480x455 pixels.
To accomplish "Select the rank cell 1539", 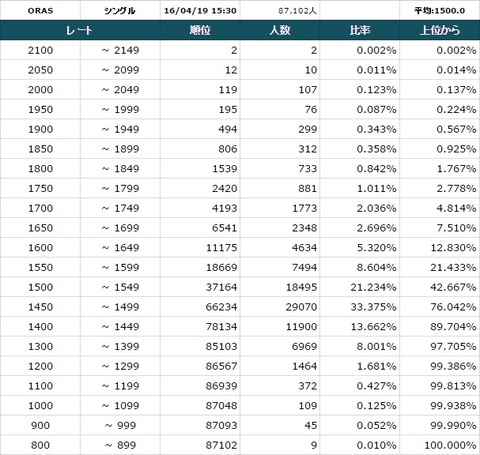I will coord(200,168).
